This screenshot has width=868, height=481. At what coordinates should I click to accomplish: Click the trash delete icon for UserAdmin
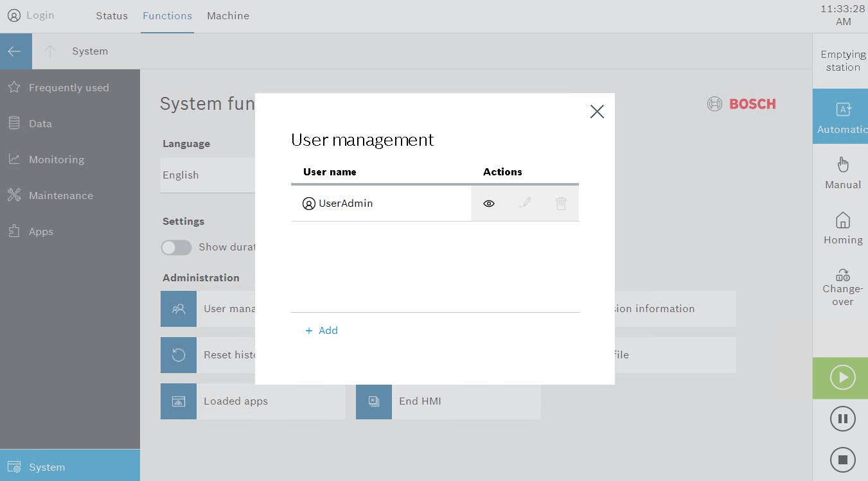pos(561,204)
